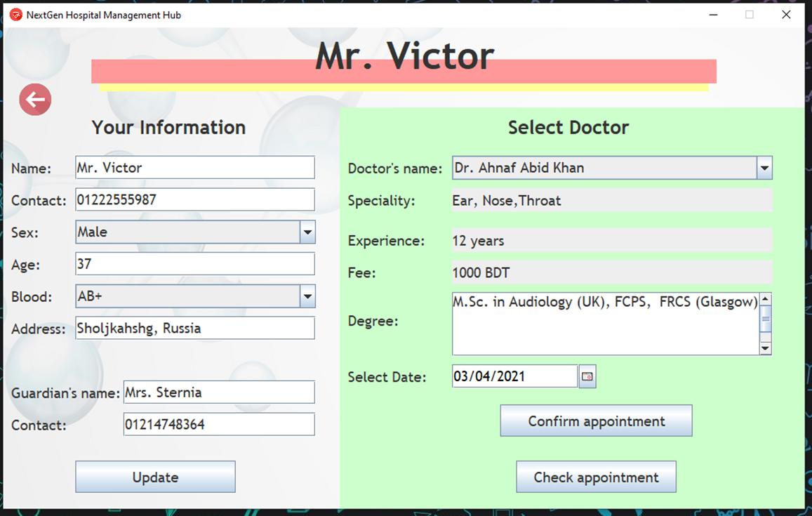Open the Doctor's name dropdown
The image size is (812, 516).
pos(764,168)
